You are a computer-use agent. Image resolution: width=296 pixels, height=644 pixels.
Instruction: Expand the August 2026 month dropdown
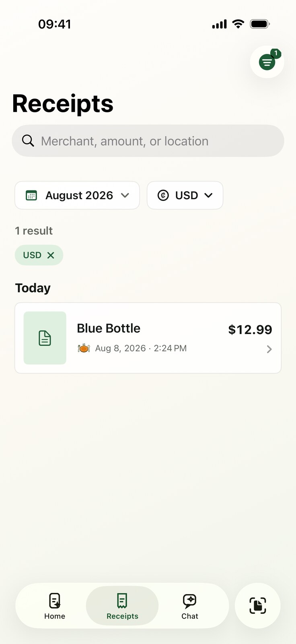coord(77,195)
